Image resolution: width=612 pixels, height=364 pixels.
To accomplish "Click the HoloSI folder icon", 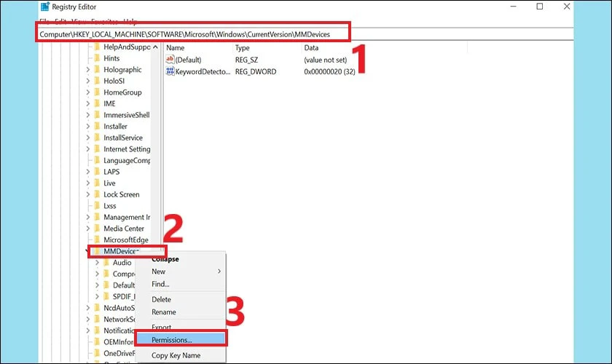I will point(97,81).
